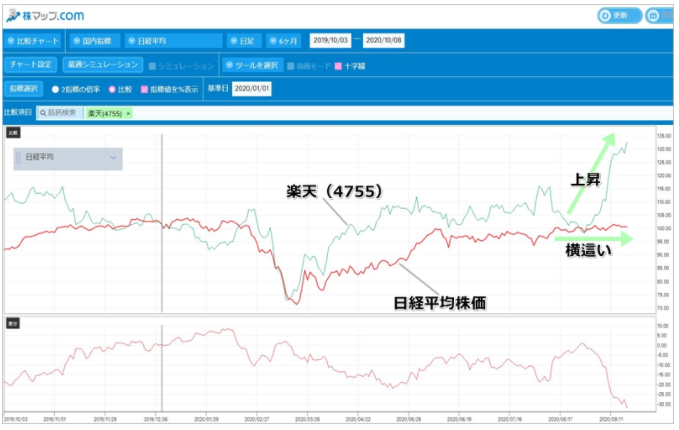Image resolution: width=679 pixels, height=430 pixels.
Task: Open the 日足 interval dropdown
Action: [244, 41]
